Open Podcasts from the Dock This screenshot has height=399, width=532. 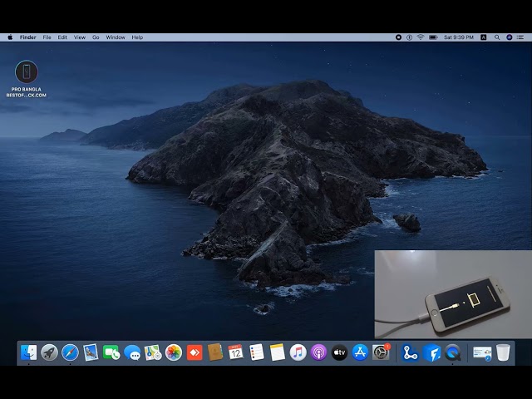(318, 352)
